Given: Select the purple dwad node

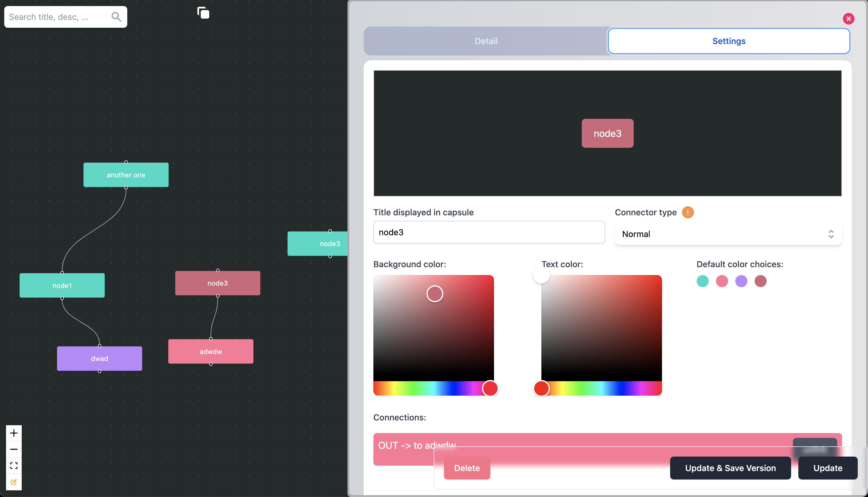Looking at the screenshot, I should point(99,358).
